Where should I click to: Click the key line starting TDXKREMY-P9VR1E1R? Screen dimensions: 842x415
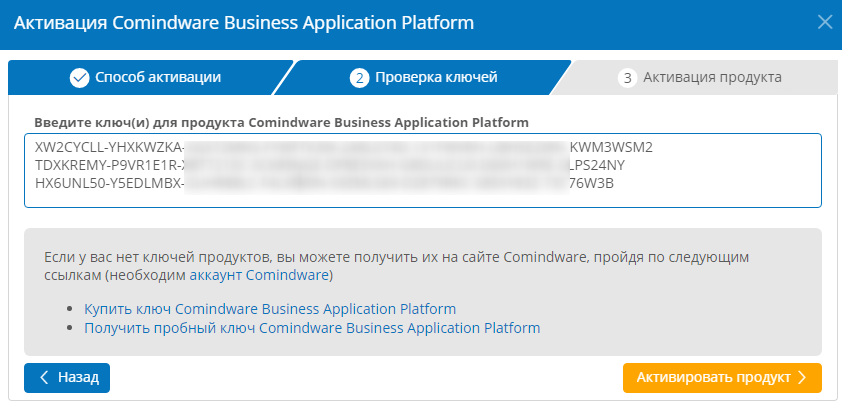tap(330, 165)
